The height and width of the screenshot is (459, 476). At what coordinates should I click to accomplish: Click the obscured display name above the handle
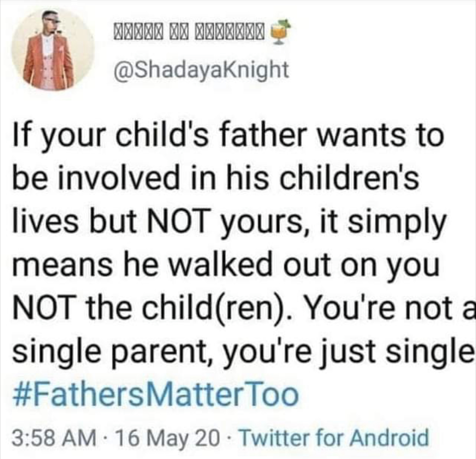pos(189,31)
